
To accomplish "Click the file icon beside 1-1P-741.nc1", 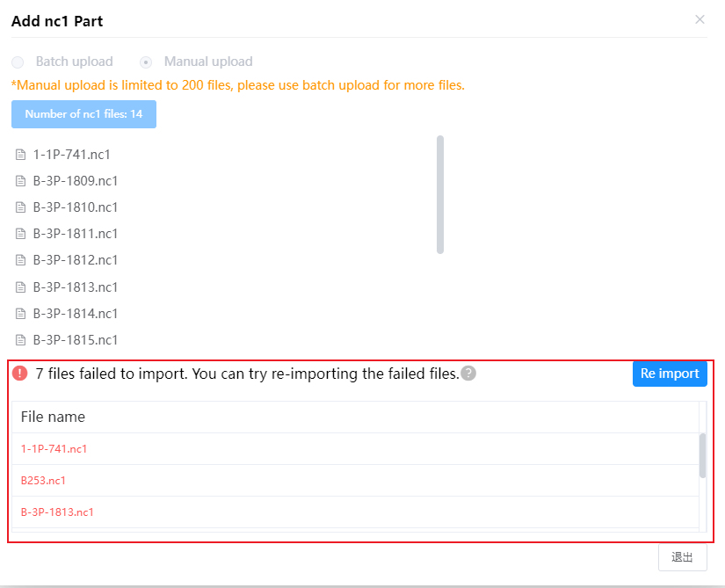I will coord(20,155).
